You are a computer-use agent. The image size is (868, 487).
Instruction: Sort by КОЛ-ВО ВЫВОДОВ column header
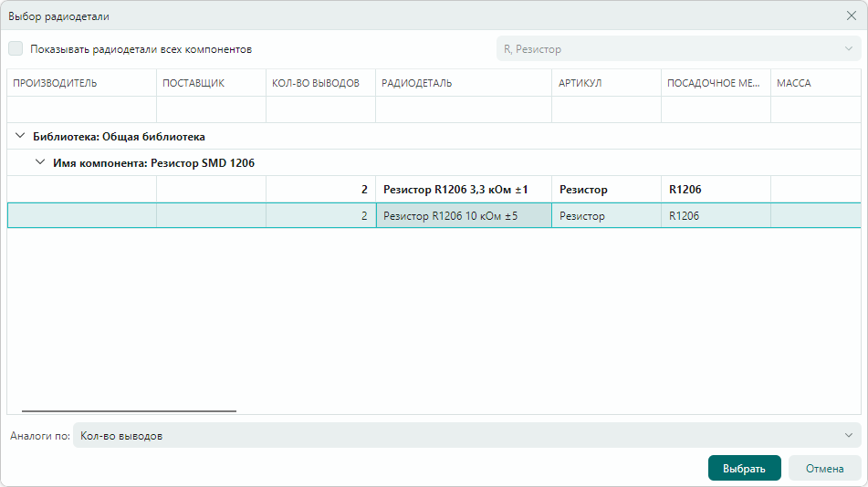coord(320,83)
